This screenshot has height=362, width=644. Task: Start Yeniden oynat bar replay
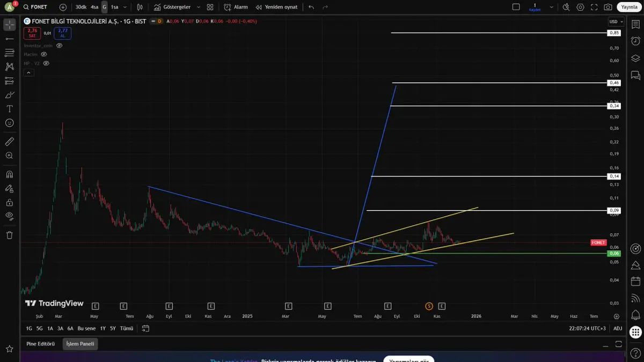pyautogui.click(x=275, y=7)
